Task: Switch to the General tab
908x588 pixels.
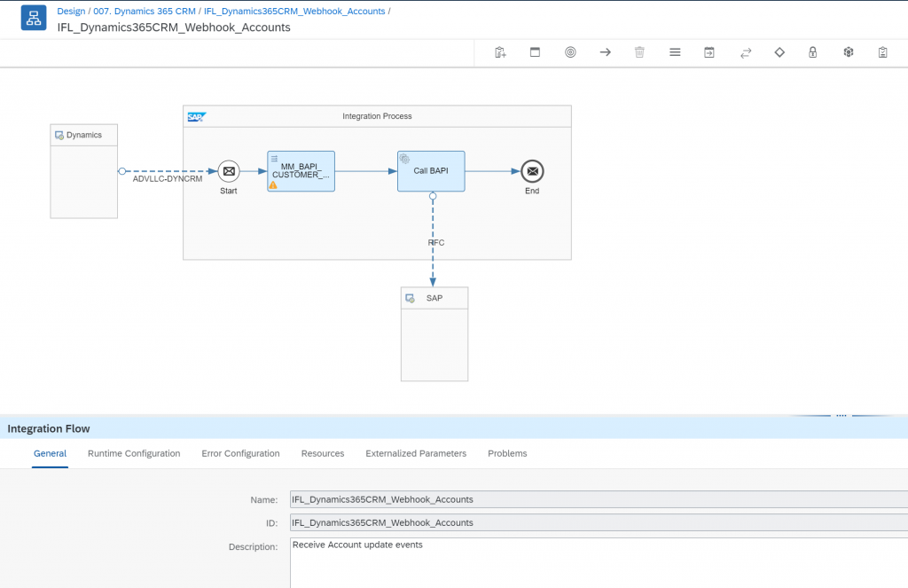Action: click(50, 453)
